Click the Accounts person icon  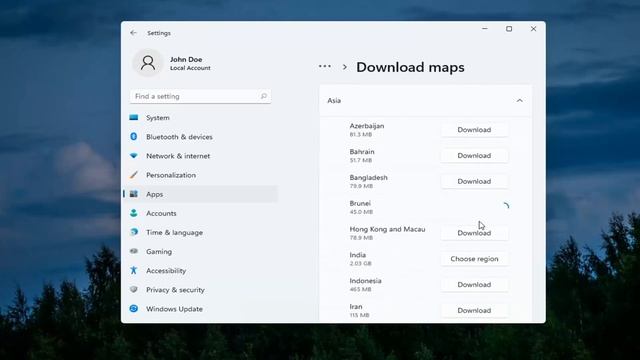click(x=133, y=213)
